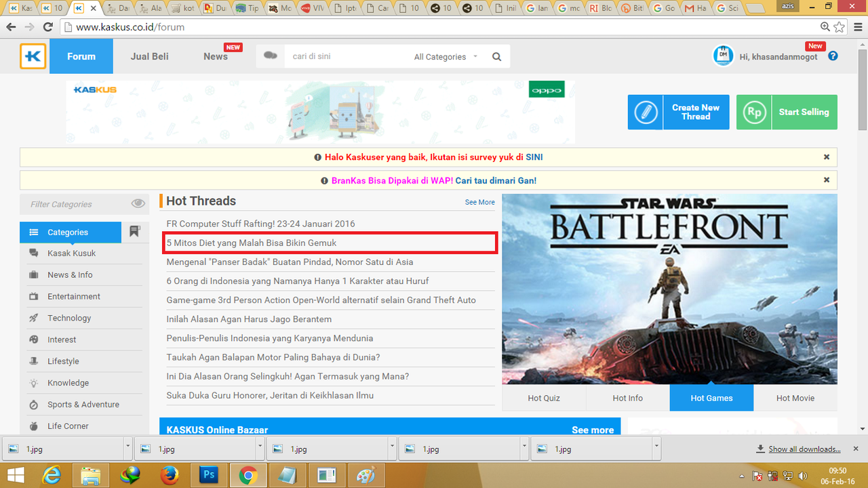Close the downloads bar with its X

click(x=856, y=449)
